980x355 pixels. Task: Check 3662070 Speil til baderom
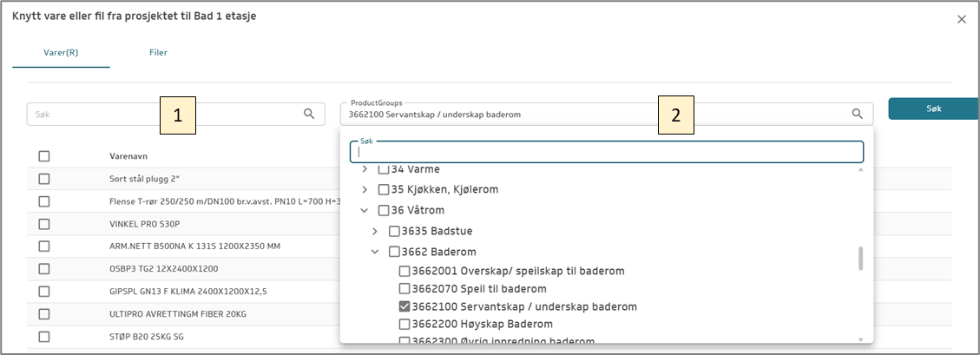coord(404,288)
